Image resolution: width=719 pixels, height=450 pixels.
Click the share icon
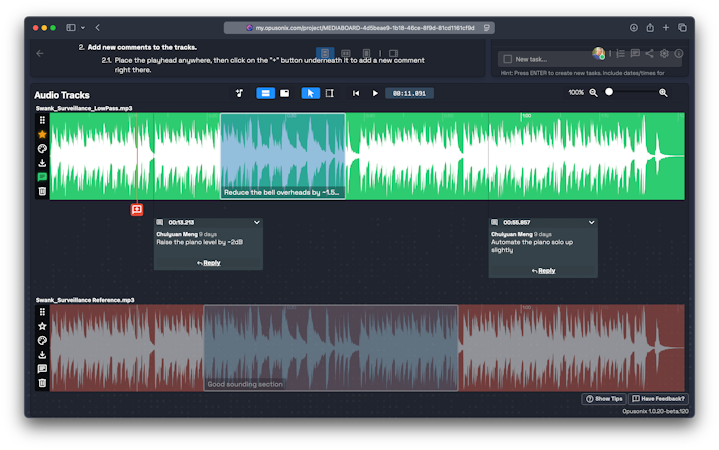click(649, 54)
